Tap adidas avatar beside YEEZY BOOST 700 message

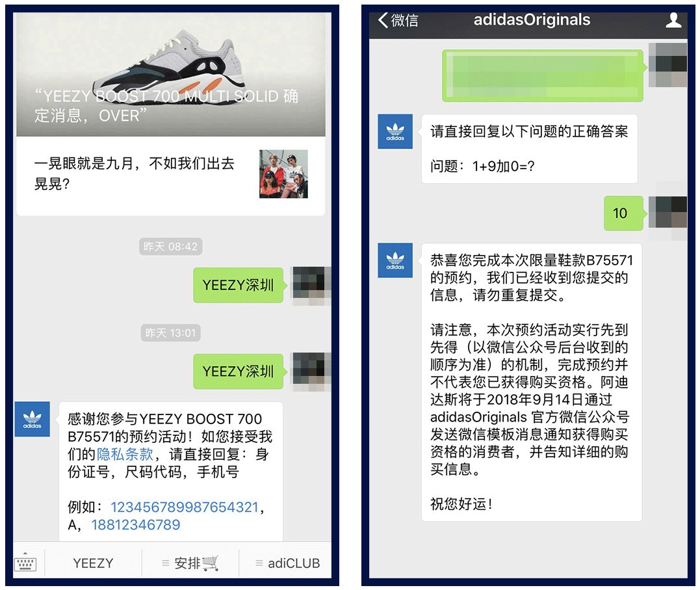tap(32, 419)
